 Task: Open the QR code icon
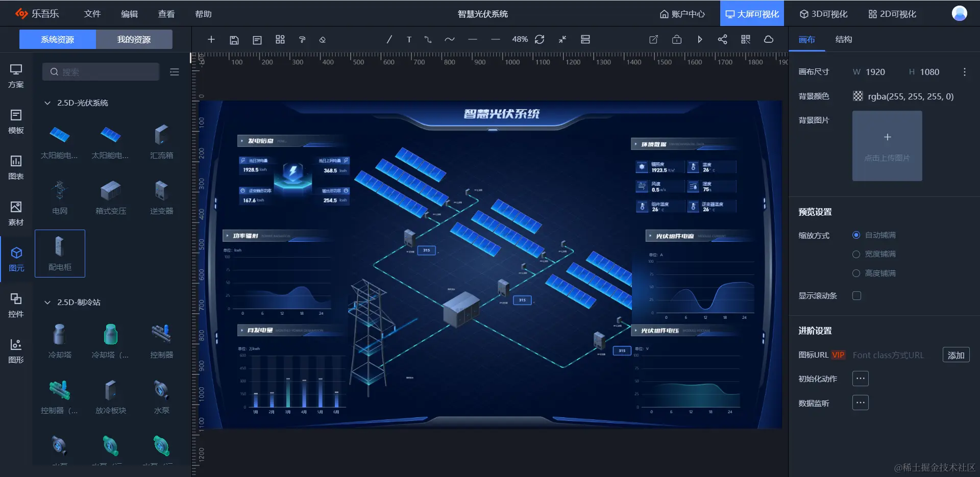point(746,39)
